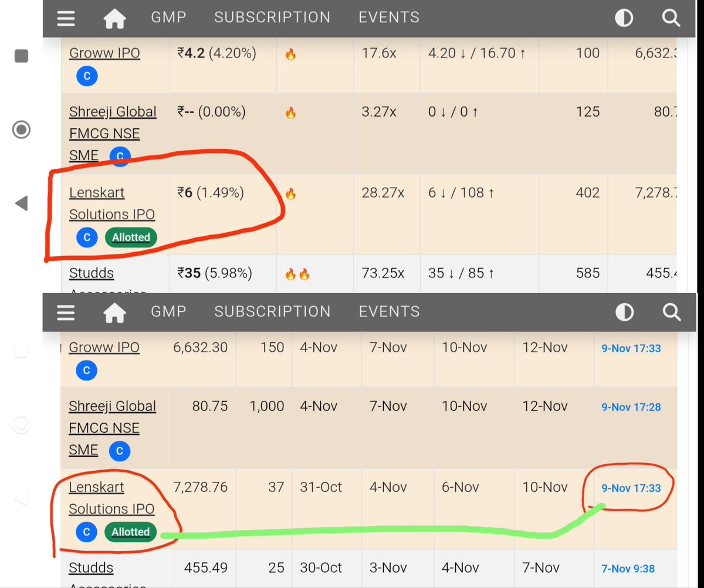Select the 6 ↓ / 108 ↑ GMP range cell
Screen dimensions: 704x588
click(x=461, y=192)
